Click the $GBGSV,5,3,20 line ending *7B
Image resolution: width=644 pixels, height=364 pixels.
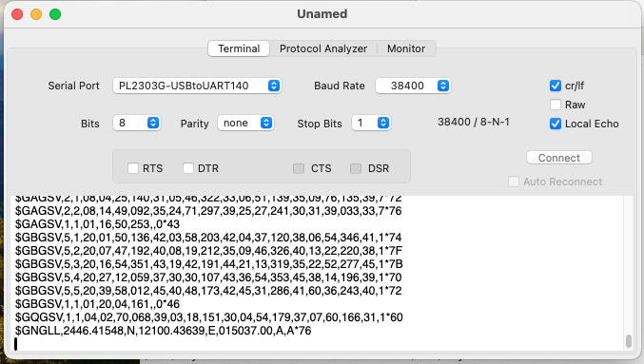tap(208, 264)
